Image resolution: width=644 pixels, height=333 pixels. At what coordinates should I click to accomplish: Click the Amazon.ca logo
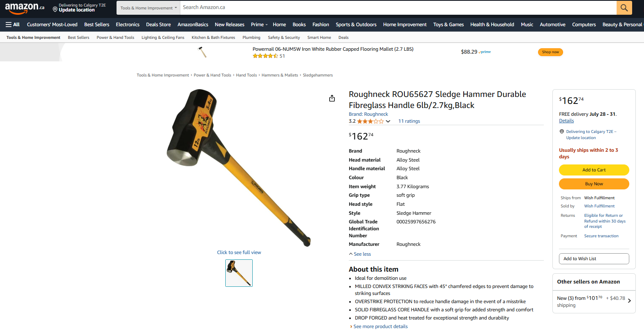[25, 8]
